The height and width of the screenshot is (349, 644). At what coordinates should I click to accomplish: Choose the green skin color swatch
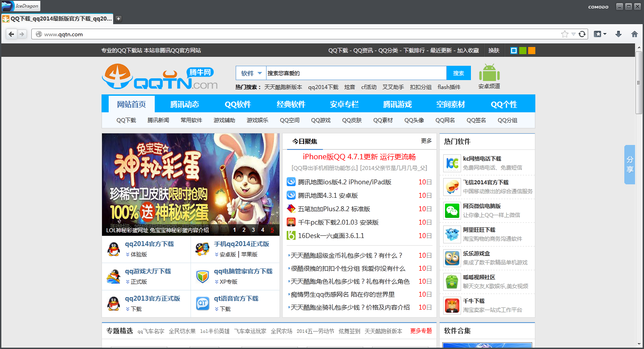tap(523, 51)
